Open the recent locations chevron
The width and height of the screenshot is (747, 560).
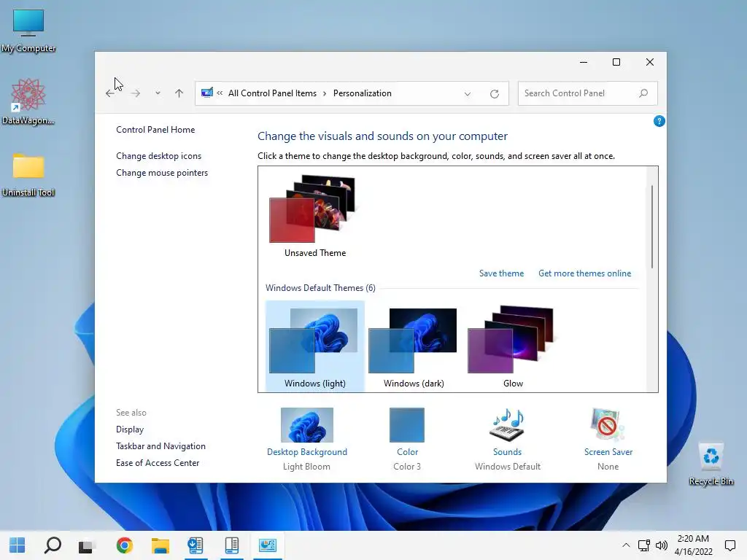click(158, 93)
